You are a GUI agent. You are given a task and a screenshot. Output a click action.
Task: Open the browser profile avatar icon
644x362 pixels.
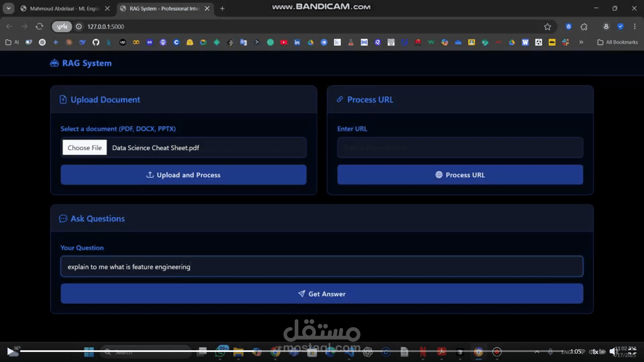tap(606, 26)
